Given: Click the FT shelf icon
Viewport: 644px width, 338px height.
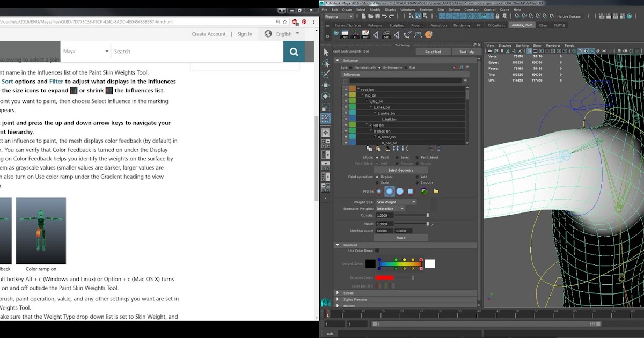Looking at the screenshot, I should pyautogui.click(x=355, y=34).
